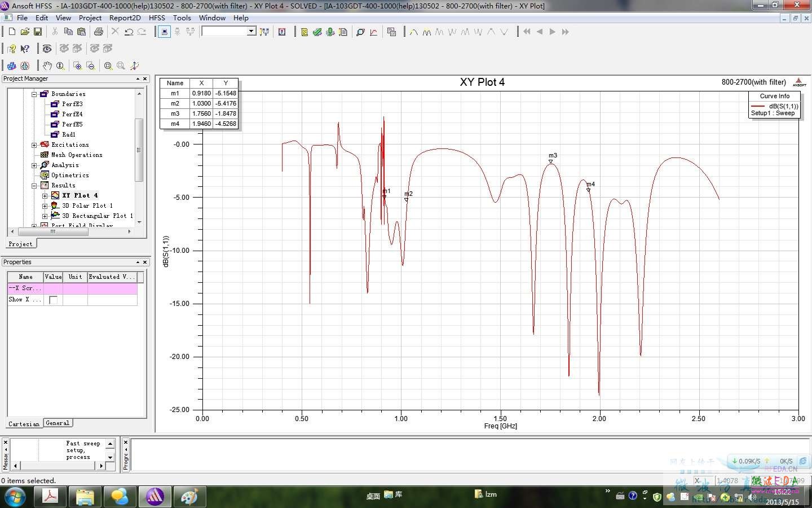Print using the printer icon

(99, 32)
